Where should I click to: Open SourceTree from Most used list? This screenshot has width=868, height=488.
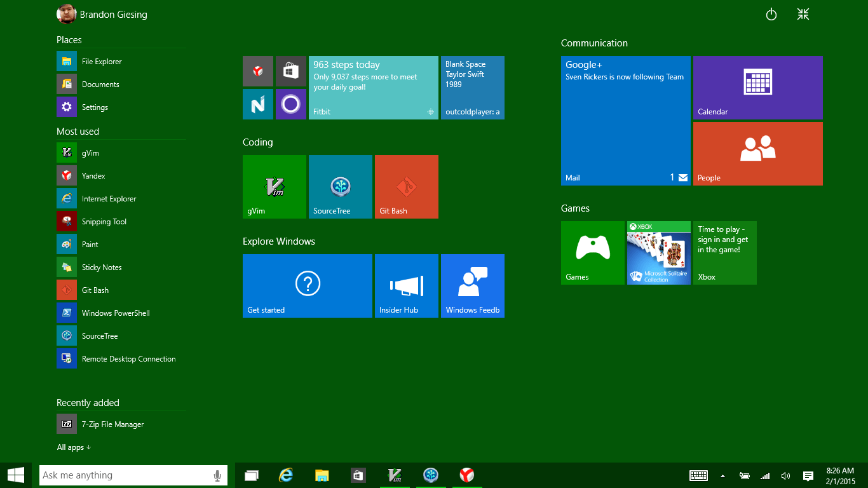[x=121, y=336]
